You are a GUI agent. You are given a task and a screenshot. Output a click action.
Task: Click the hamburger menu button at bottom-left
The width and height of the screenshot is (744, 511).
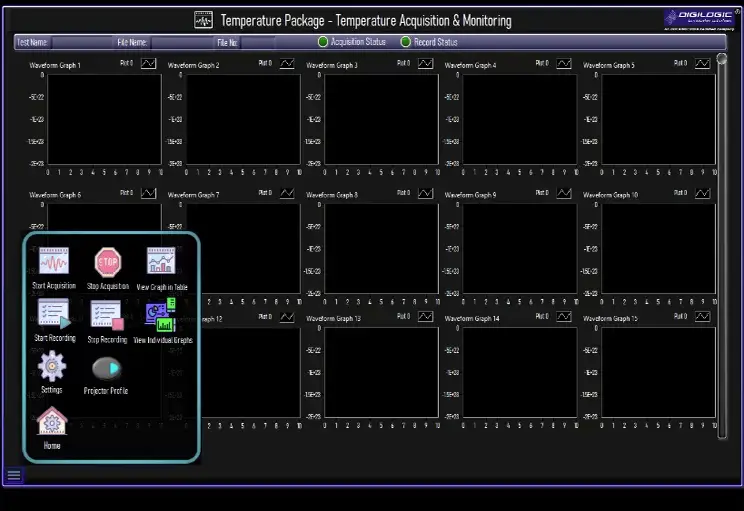pos(13,476)
